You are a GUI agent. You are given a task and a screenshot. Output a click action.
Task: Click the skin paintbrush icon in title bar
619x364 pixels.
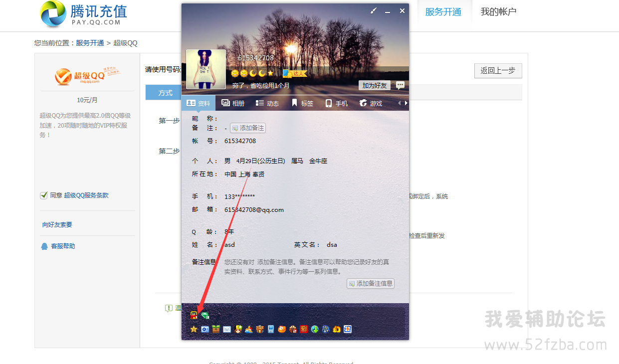click(374, 11)
